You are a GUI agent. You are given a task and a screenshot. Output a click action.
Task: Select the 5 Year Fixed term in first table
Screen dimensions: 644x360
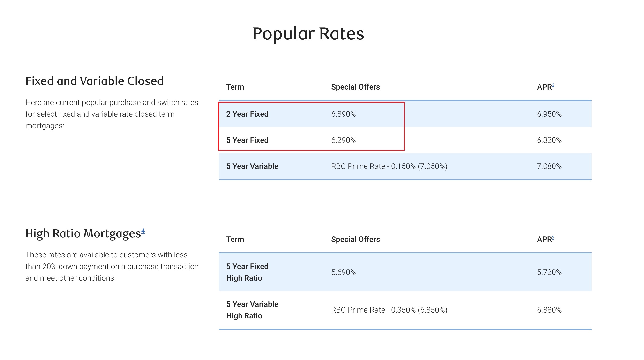tap(247, 140)
